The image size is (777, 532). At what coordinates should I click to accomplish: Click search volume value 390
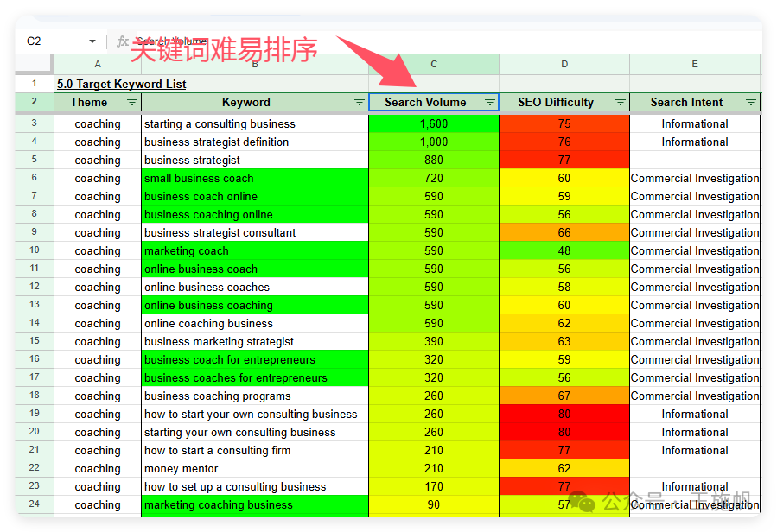tap(434, 341)
